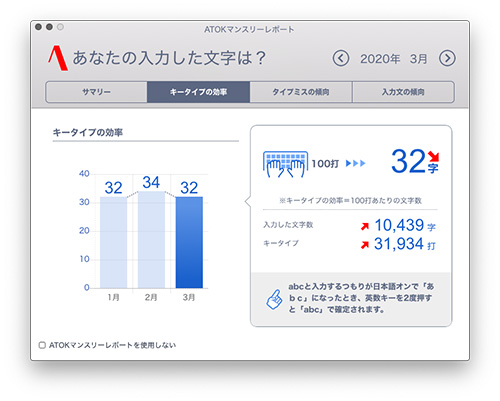The height and width of the screenshot is (401, 500).
Task: Click the キータイプ label in the stats panel
Action: 281,243
